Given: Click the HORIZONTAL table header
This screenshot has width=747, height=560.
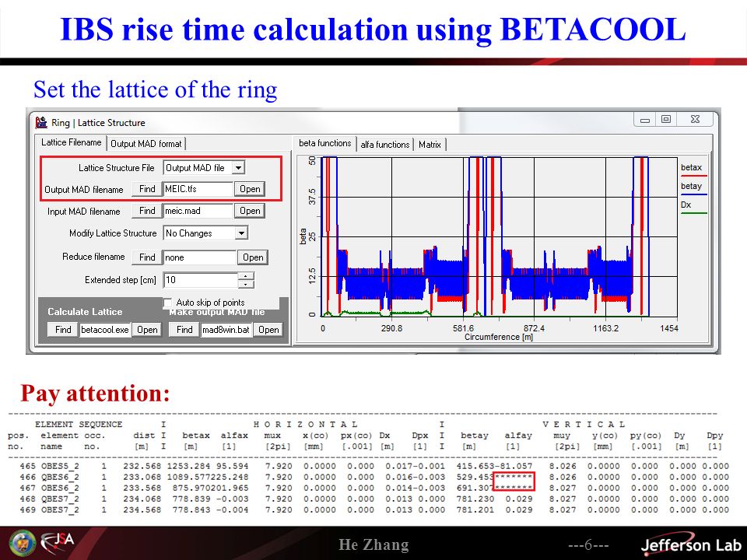Looking at the screenshot, I should [305, 425].
